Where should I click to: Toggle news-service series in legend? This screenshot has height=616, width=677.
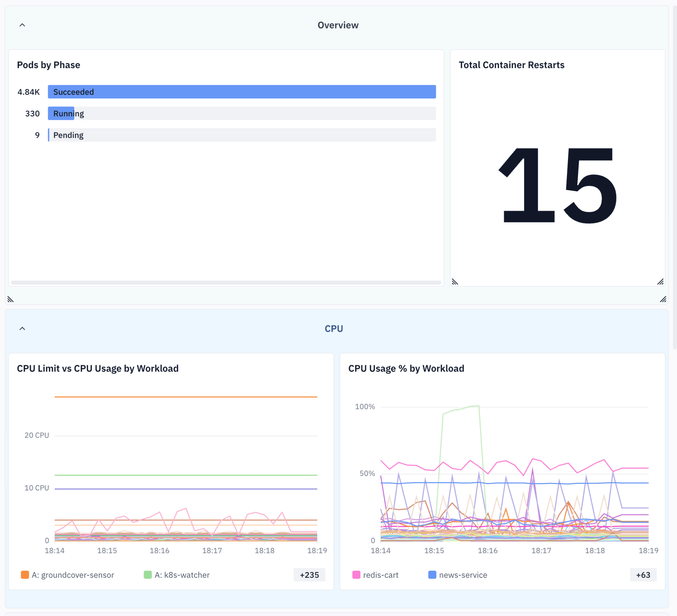458,575
